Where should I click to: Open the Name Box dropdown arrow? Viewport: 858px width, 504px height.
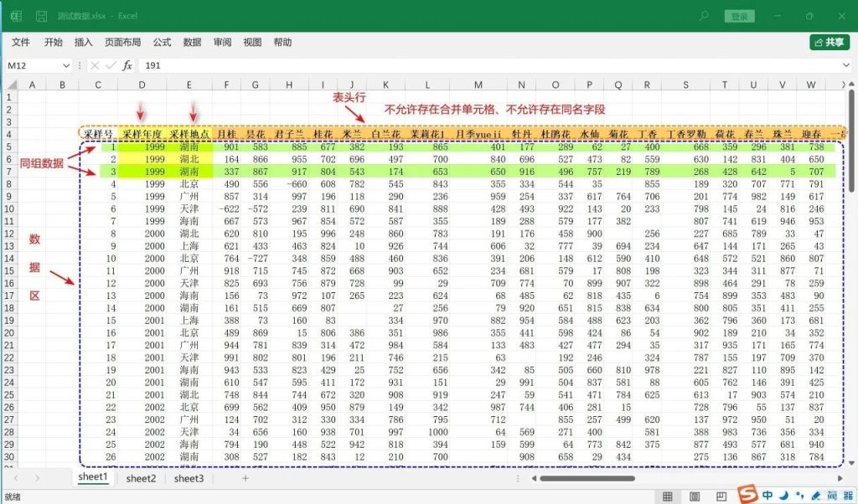(67, 65)
